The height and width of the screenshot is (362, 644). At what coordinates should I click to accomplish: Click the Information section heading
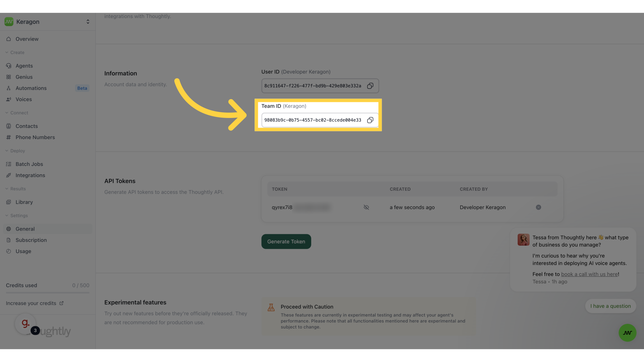tap(121, 73)
